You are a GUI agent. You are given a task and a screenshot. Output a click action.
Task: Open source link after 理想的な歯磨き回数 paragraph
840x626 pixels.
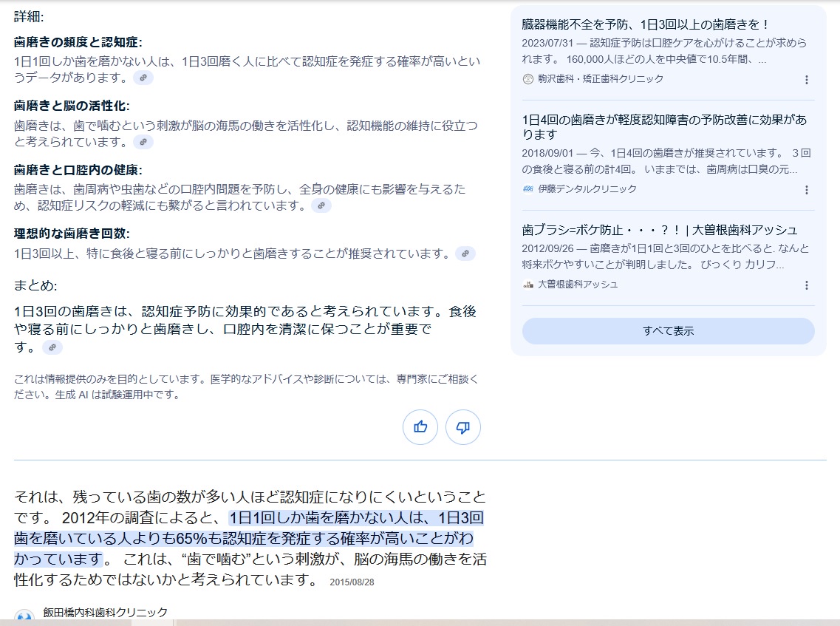[465, 254]
